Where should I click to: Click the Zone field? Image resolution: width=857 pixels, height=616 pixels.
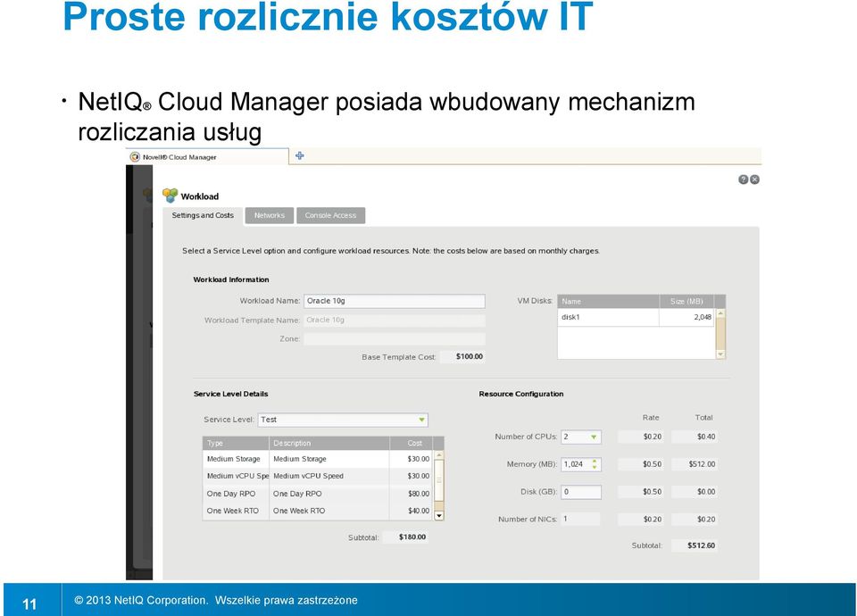[x=394, y=339]
